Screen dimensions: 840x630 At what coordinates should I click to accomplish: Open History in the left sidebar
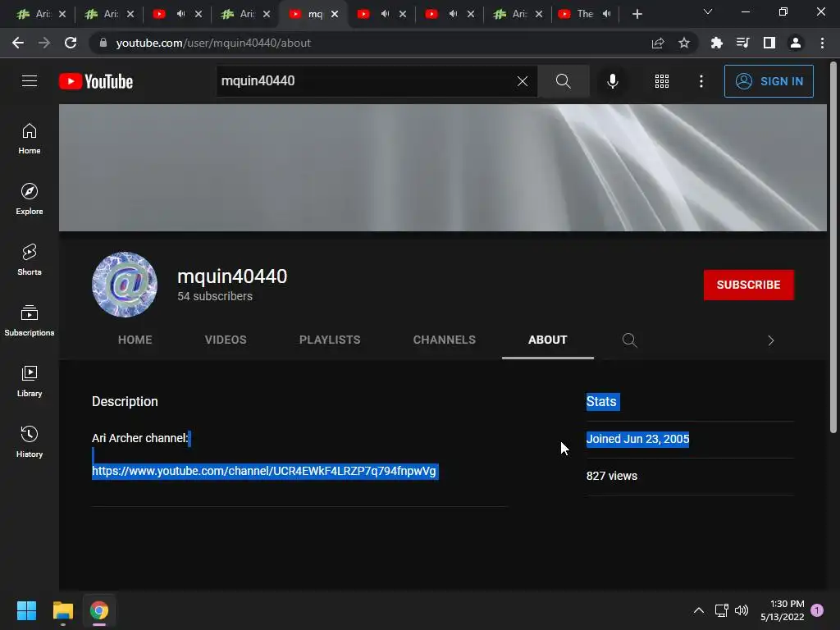30,441
